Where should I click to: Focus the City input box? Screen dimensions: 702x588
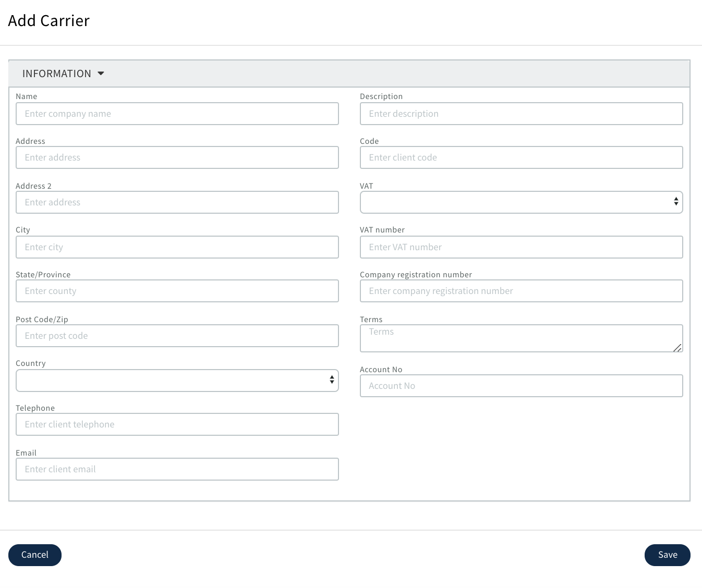coord(177,247)
